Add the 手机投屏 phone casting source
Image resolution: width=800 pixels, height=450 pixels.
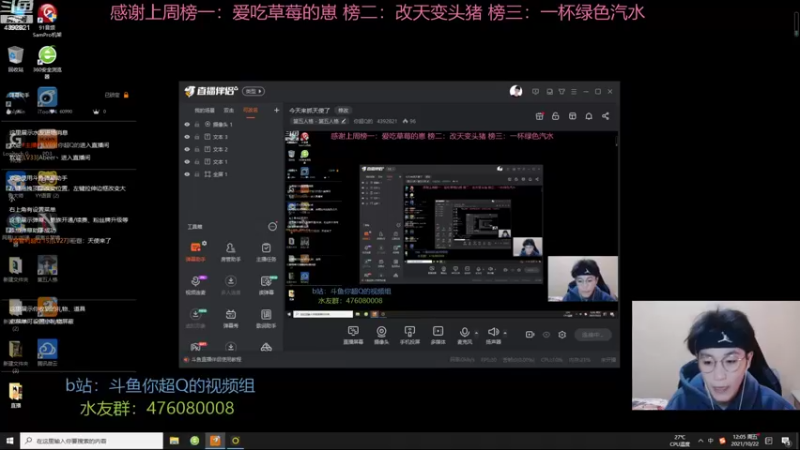coord(409,335)
